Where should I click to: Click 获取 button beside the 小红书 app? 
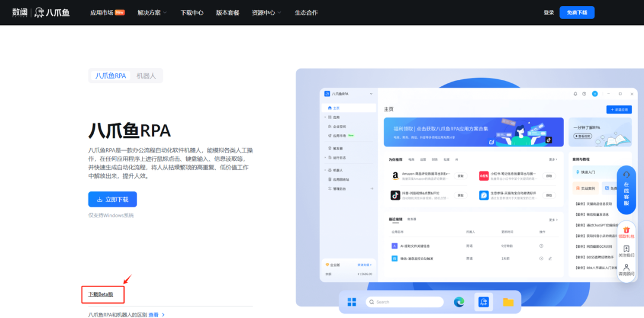tap(549, 176)
